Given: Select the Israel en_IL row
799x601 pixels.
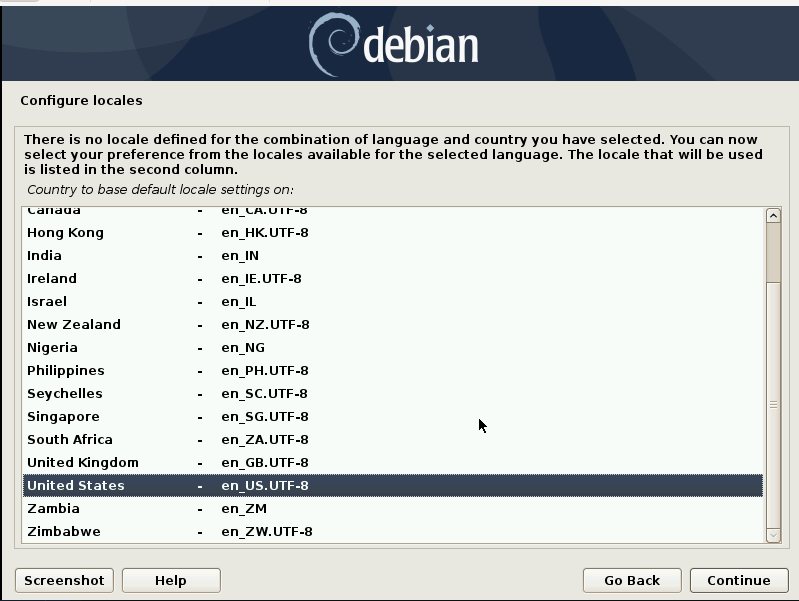Looking at the screenshot, I should point(393,301).
